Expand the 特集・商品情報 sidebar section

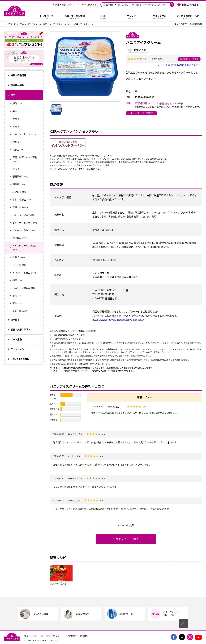pos(24,75)
